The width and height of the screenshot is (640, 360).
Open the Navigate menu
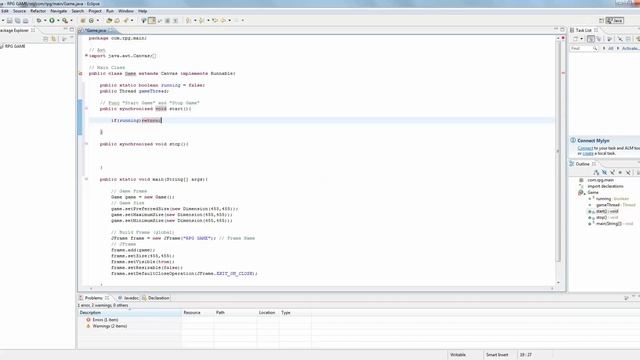58,11
